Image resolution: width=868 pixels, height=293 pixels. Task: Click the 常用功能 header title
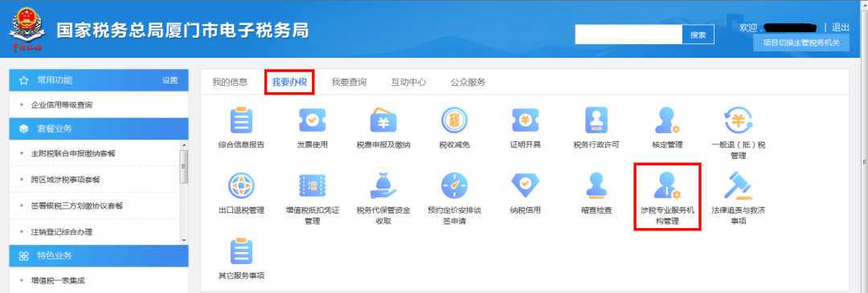pos(55,80)
